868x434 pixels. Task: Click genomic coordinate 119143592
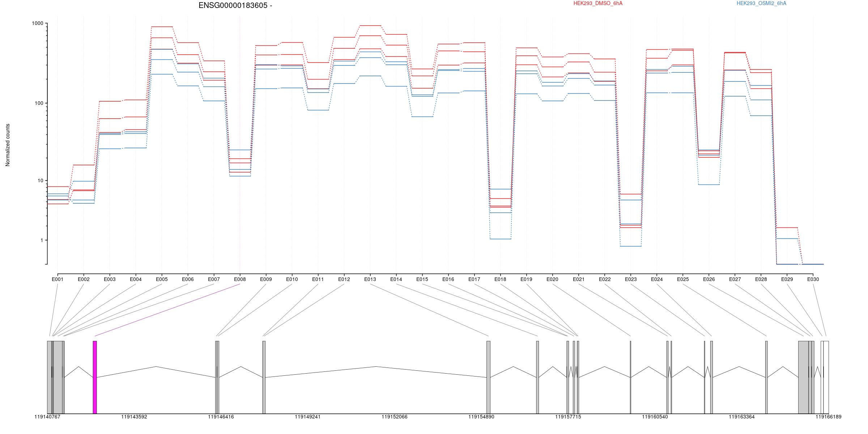[x=134, y=417]
